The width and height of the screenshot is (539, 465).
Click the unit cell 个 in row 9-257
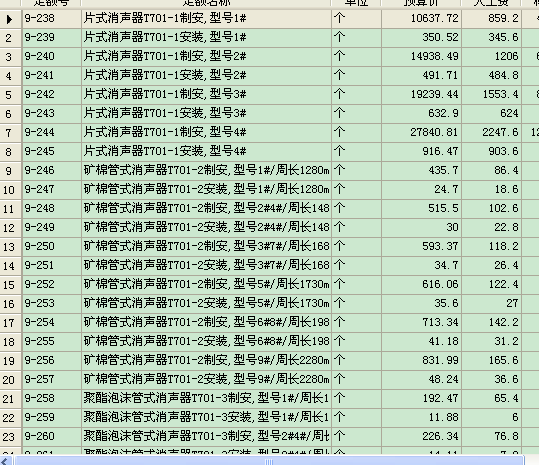pyautogui.click(x=356, y=379)
